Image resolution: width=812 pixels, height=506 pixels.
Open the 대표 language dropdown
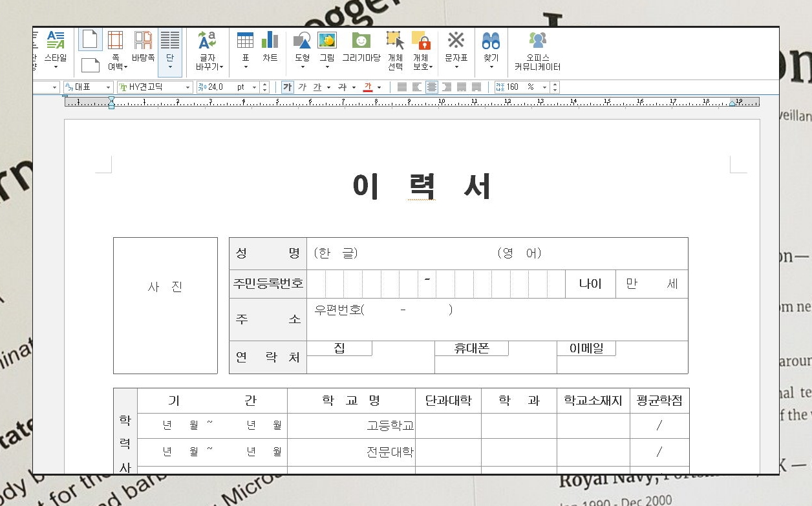109,87
